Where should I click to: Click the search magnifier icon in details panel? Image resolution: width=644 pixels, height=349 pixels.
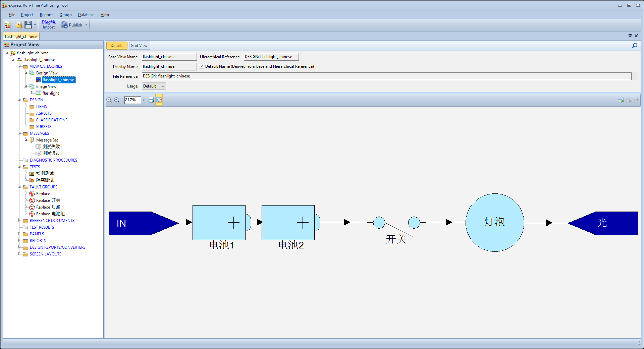635,46
